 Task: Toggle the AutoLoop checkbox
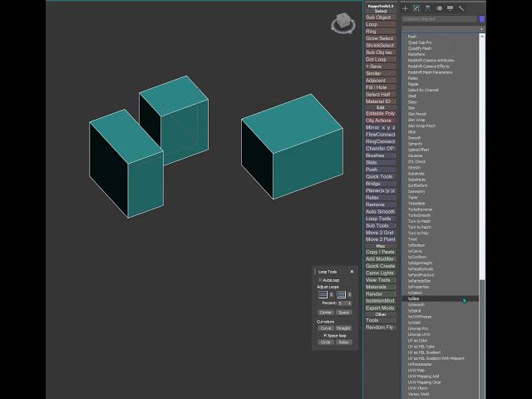[320, 280]
